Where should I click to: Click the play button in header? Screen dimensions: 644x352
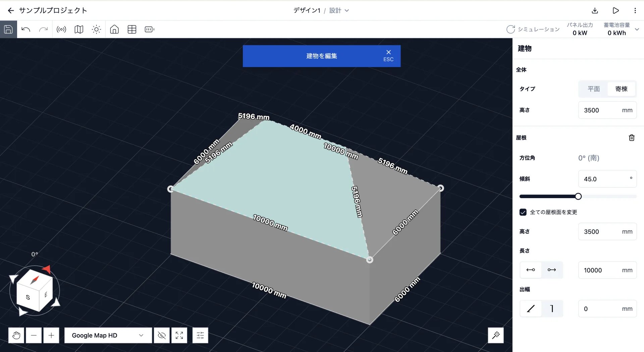click(x=615, y=10)
